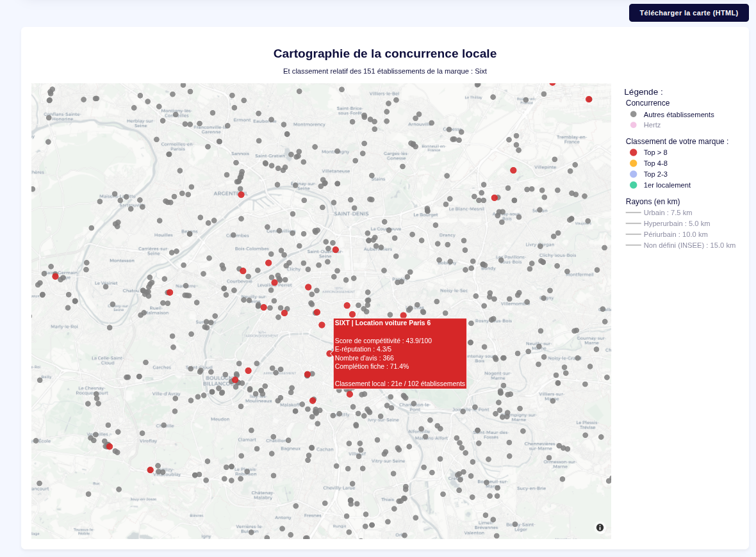
Task: Click the Classement de votre marque : heading
Action: tap(677, 141)
